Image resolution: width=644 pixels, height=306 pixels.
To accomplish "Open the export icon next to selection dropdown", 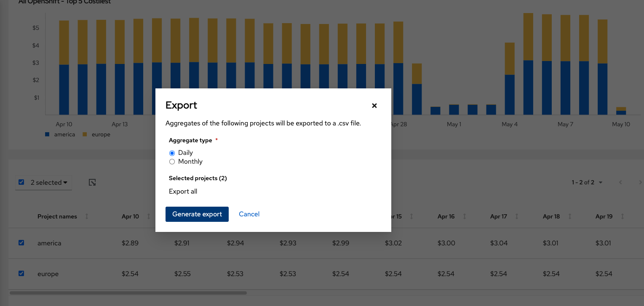I will 92,182.
